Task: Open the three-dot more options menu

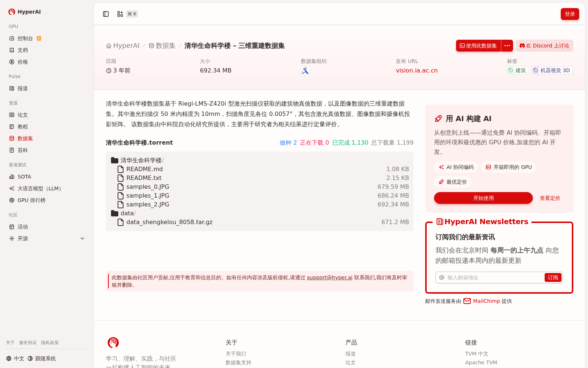Action: tap(507, 46)
